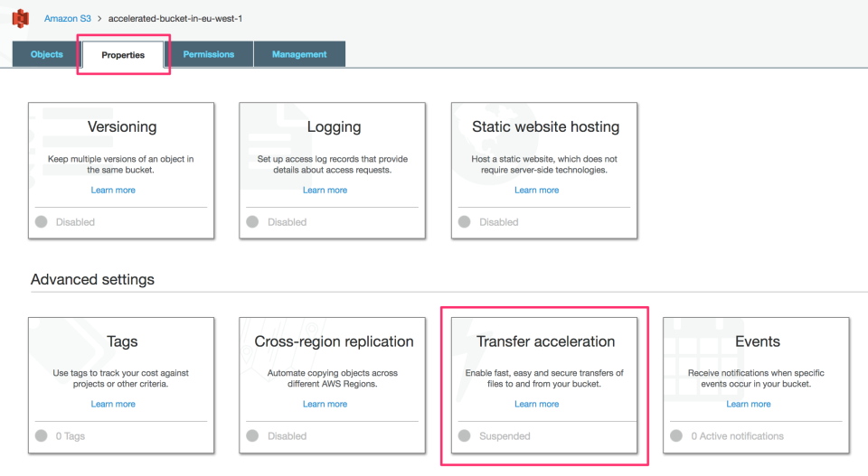Image resolution: width=868 pixels, height=476 pixels.
Task: Click the 0 Tags status circle
Action: [x=41, y=435]
